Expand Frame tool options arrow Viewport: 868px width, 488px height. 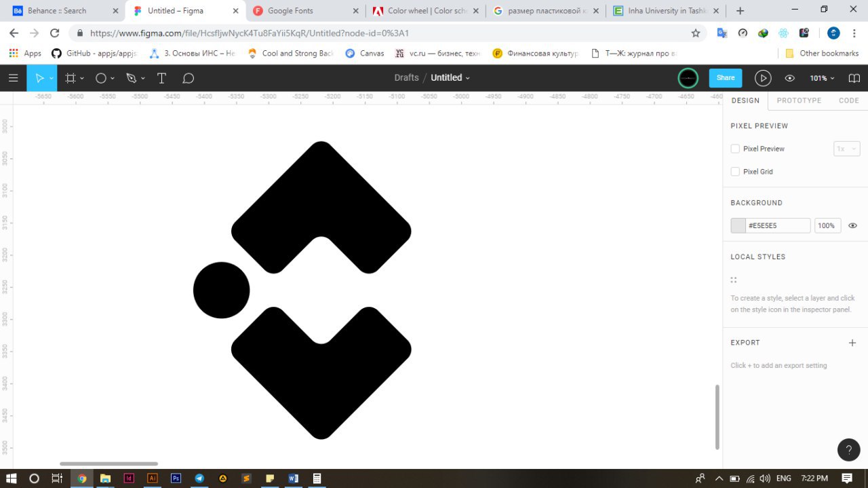coord(82,79)
